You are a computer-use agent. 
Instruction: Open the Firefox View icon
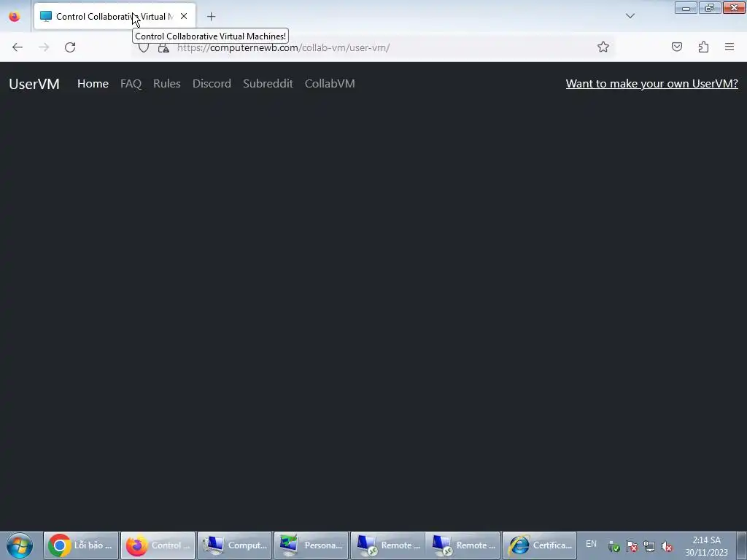coord(15,17)
